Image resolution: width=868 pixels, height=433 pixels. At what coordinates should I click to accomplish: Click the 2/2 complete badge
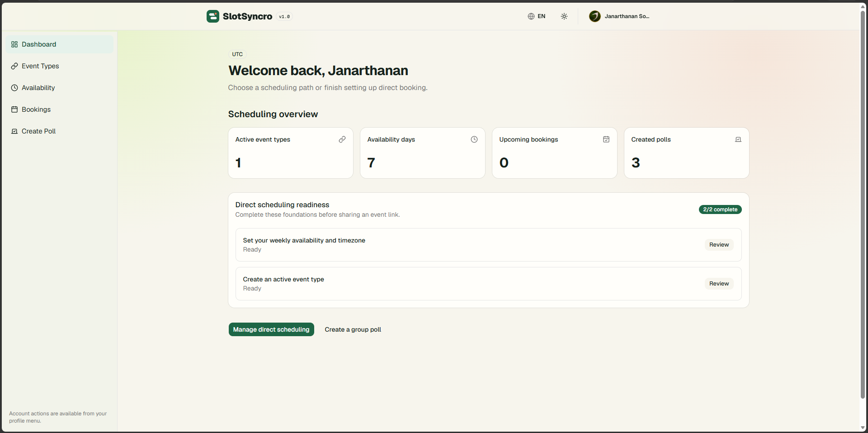(x=720, y=209)
